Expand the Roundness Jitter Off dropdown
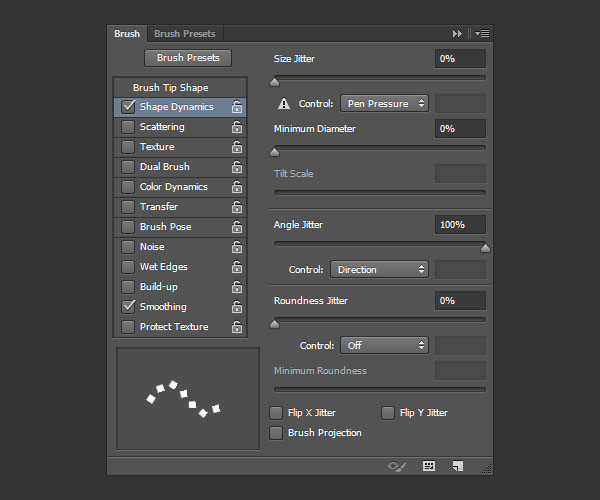Screen dimensions: 600x500 (x=384, y=345)
